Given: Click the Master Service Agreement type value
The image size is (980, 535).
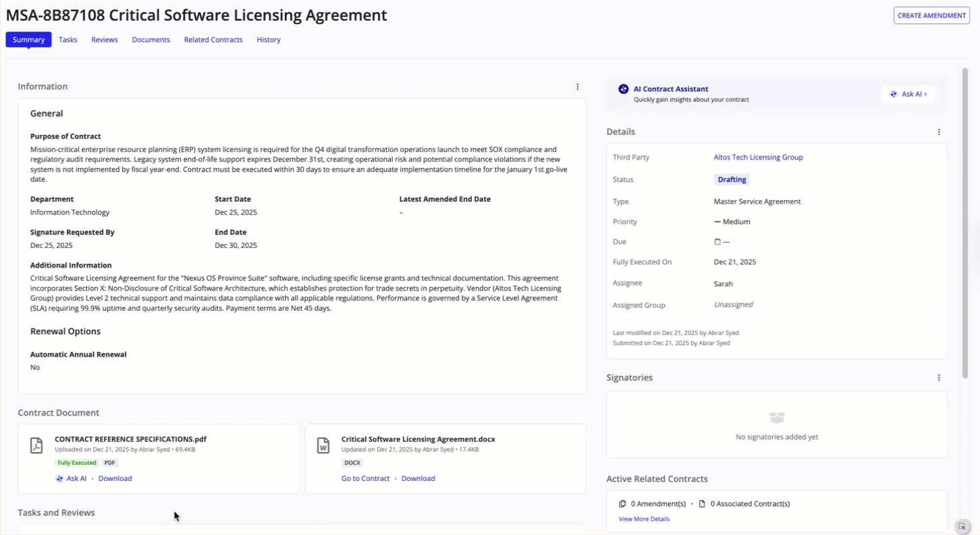Looking at the screenshot, I should click(x=757, y=201).
